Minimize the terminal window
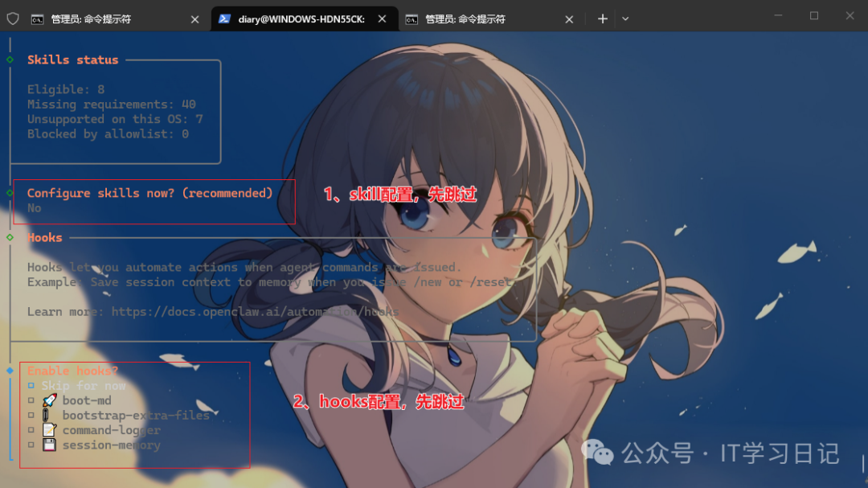Screen dimensions: 868x488 click(778, 15)
